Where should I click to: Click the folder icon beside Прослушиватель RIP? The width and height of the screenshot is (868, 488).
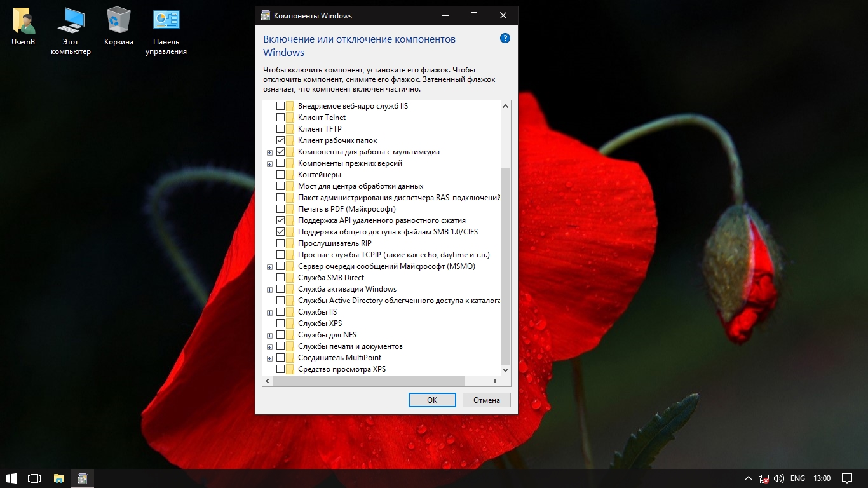[290, 243]
